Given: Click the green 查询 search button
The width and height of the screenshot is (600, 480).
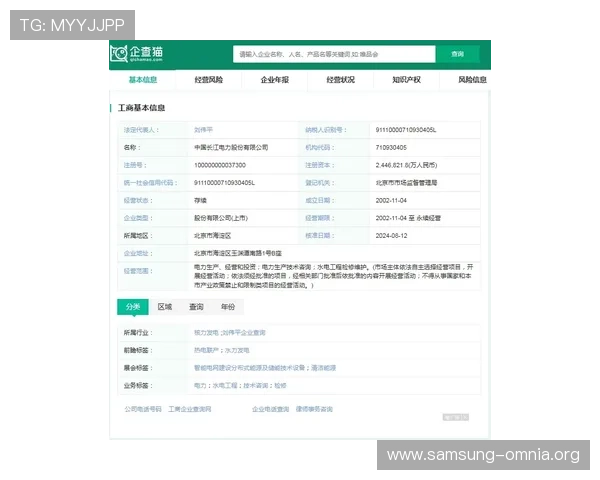Looking at the screenshot, I should [x=458, y=54].
